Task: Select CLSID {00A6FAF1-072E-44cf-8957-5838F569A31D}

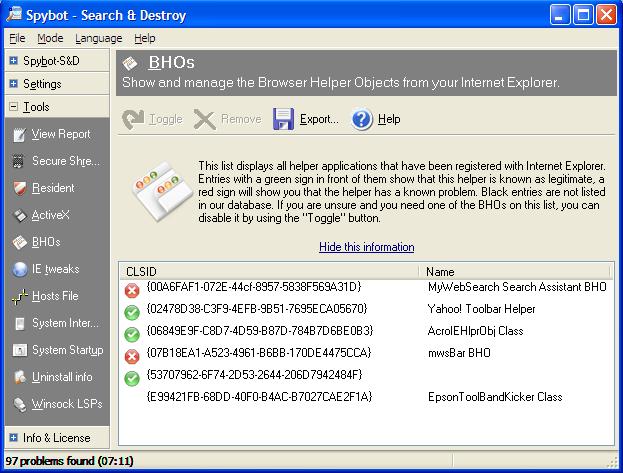Action: [254, 287]
